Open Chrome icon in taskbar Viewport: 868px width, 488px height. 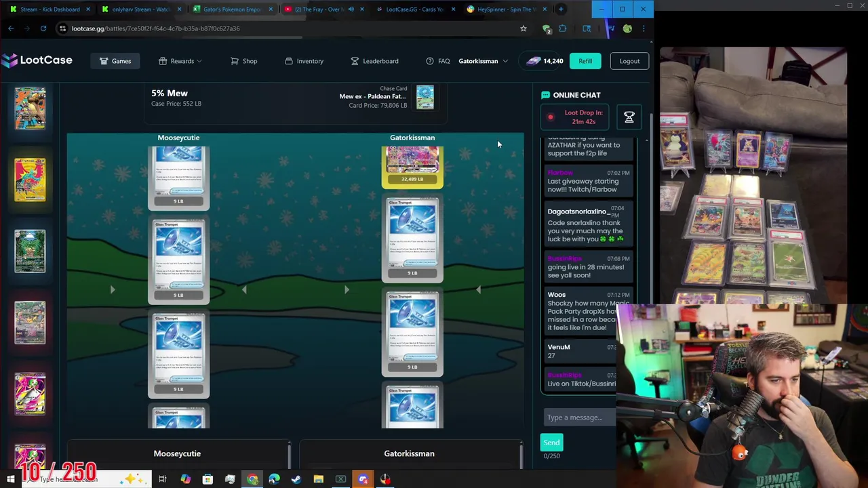252,480
